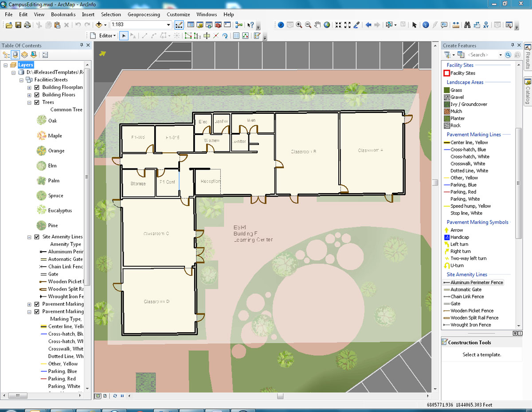The height and width of the screenshot is (412, 532).
Task: Click the Create Features icon on Editor toolbar
Action: click(257, 36)
